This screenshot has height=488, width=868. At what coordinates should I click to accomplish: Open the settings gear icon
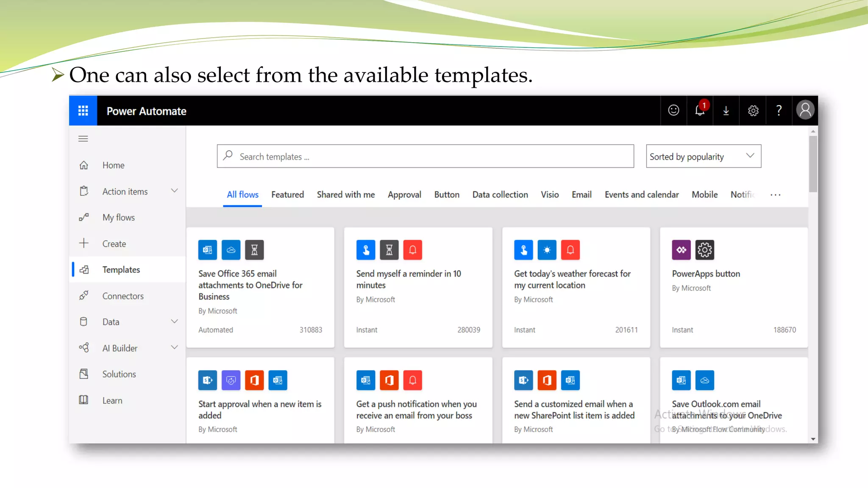point(753,111)
